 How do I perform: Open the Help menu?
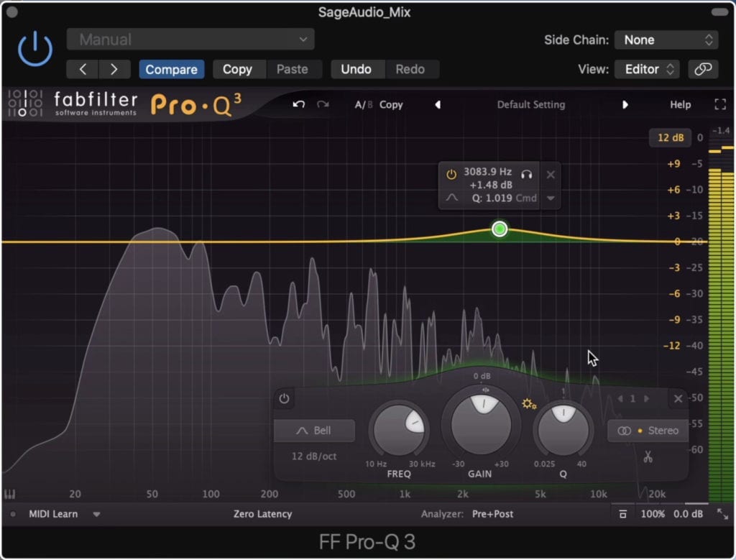click(x=680, y=105)
